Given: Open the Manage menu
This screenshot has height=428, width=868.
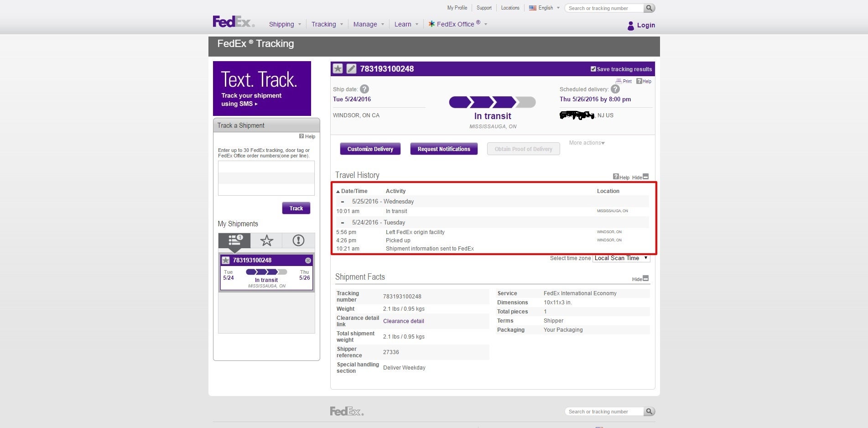Looking at the screenshot, I should [369, 24].
